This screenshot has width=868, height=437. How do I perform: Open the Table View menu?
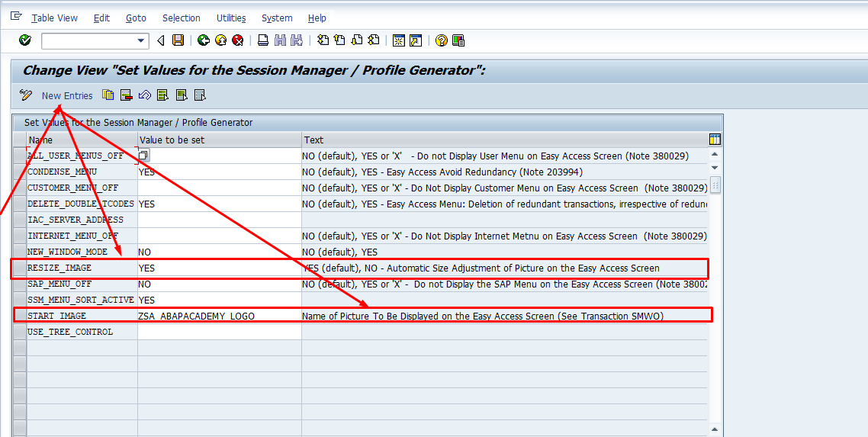tap(54, 18)
